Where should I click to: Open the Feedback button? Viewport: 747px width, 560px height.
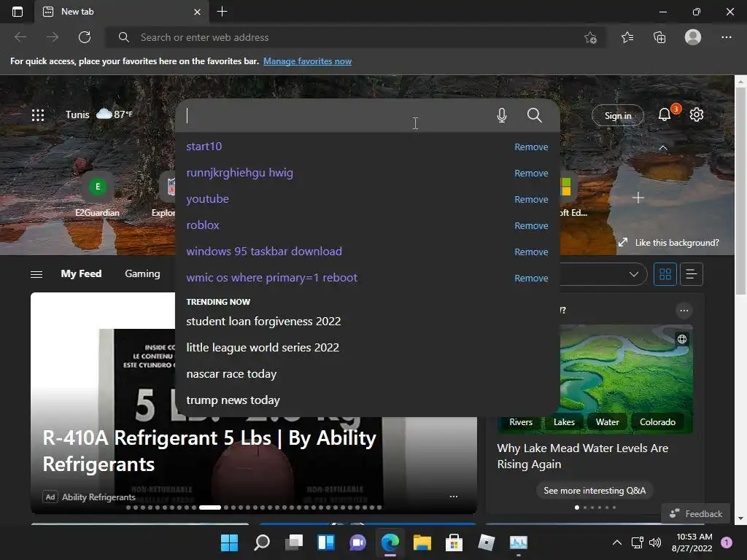coord(695,513)
